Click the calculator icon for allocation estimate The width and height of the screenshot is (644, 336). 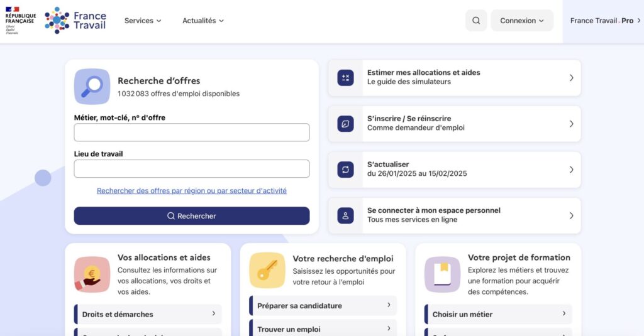click(x=345, y=78)
